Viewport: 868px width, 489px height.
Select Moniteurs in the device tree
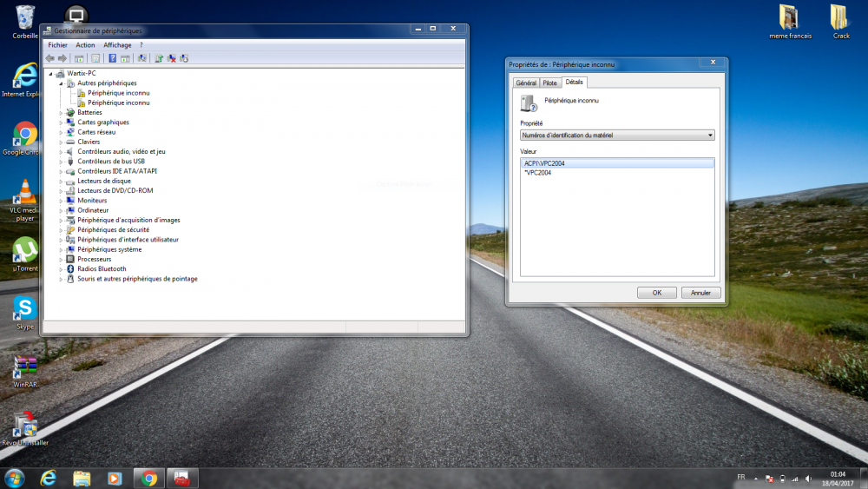tap(92, 201)
